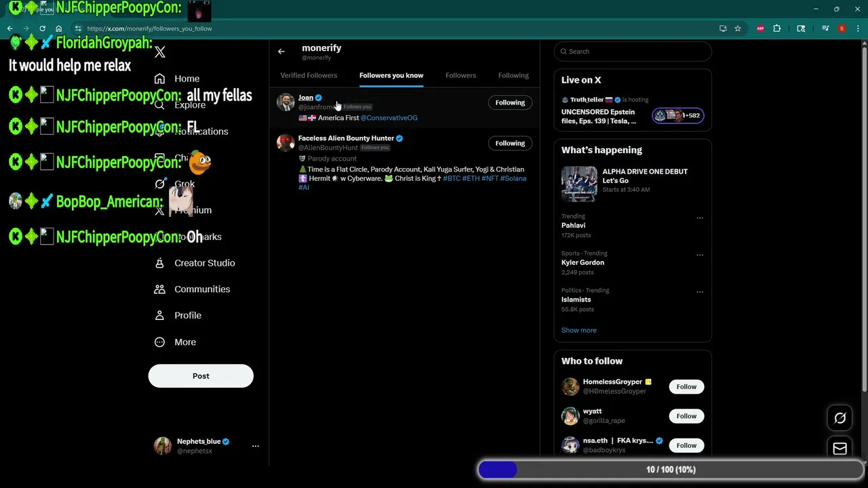This screenshot has width=868, height=488.
Task: Click the browser back arrow
Action: (10, 28)
